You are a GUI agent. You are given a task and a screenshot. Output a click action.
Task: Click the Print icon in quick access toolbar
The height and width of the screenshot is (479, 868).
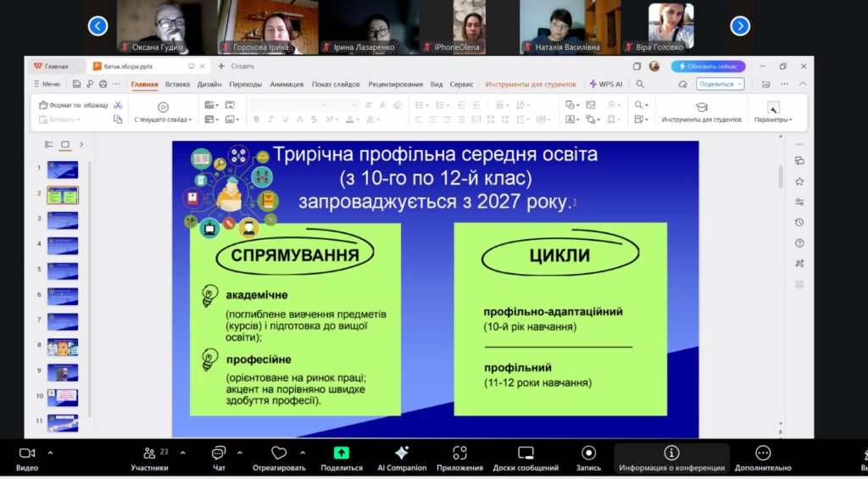pyautogui.click(x=103, y=84)
